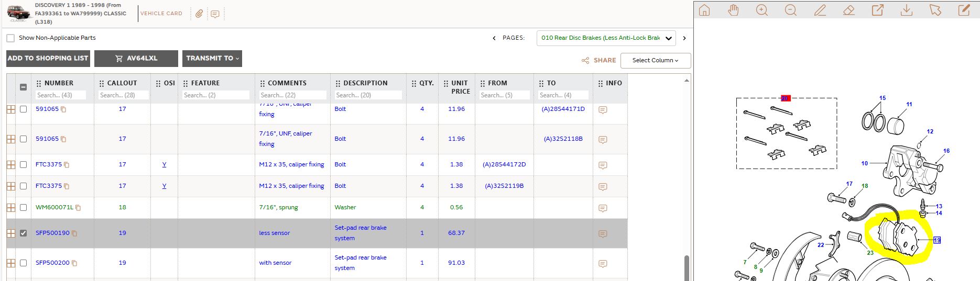Expand the SFP500200 row grid icon

coord(10,263)
